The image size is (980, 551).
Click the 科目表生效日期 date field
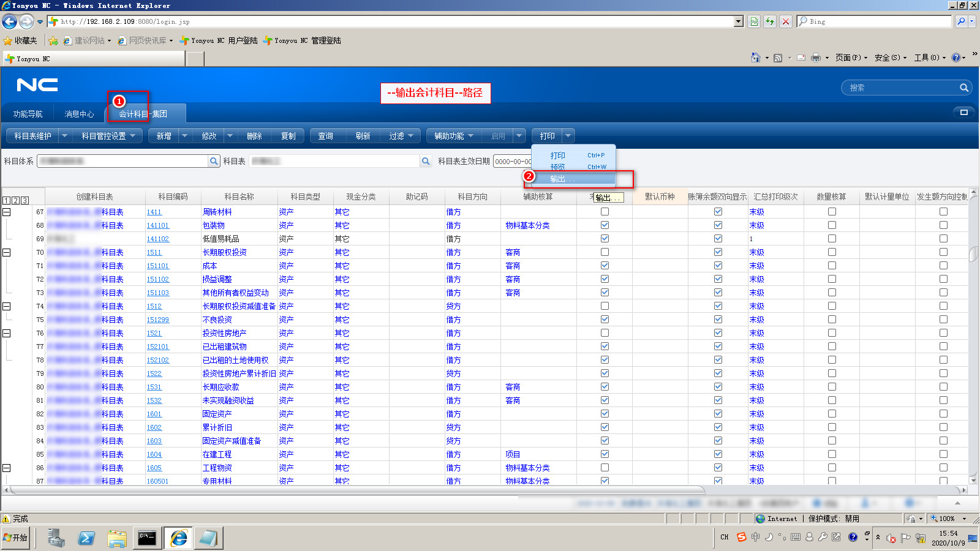click(x=512, y=162)
